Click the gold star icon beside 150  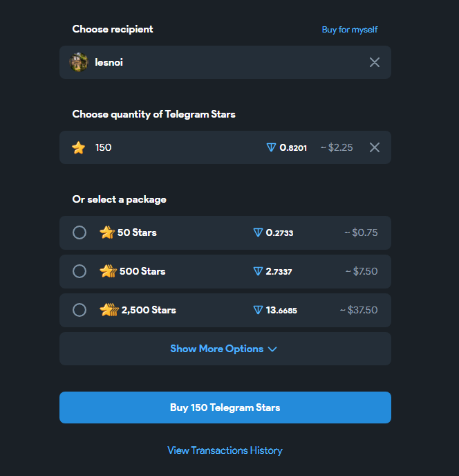79,147
